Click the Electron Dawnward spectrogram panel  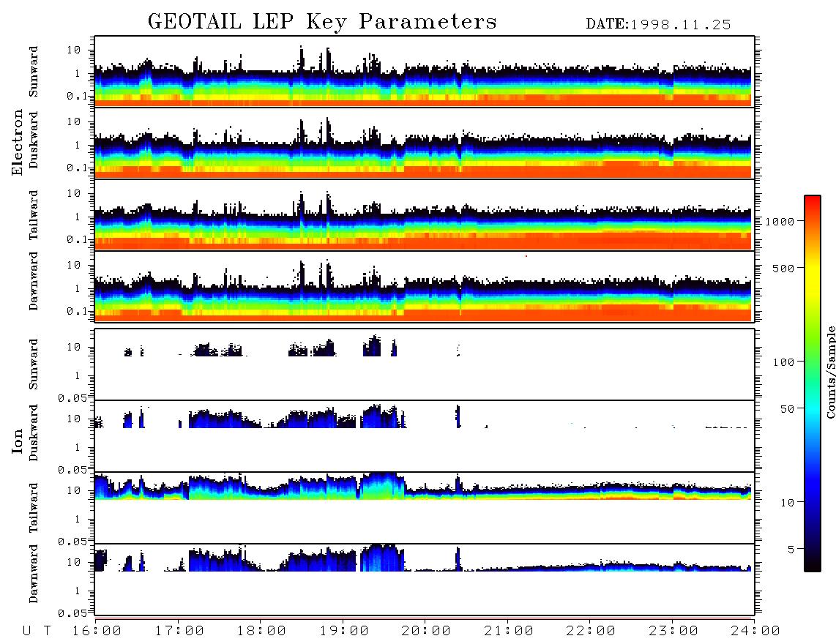pos(425,286)
